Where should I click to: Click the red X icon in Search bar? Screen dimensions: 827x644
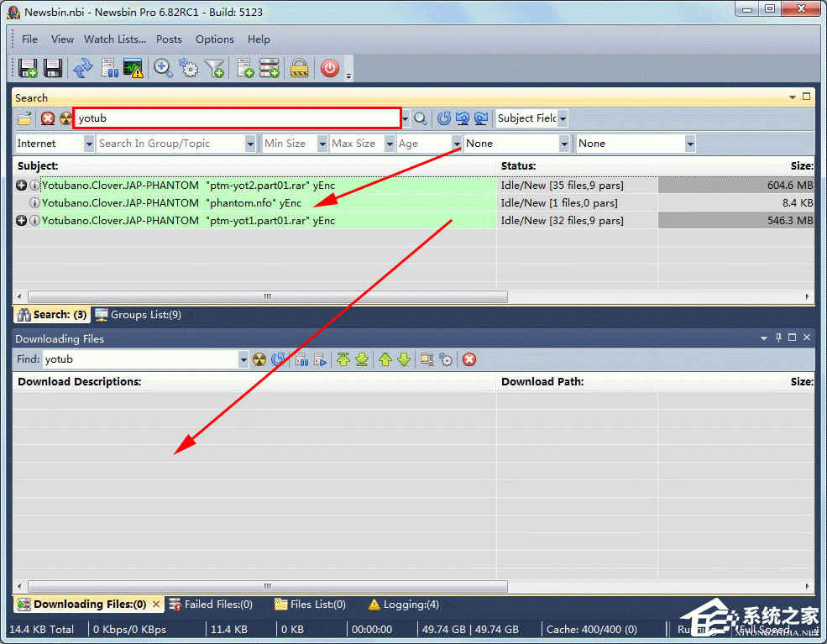[x=48, y=118]
